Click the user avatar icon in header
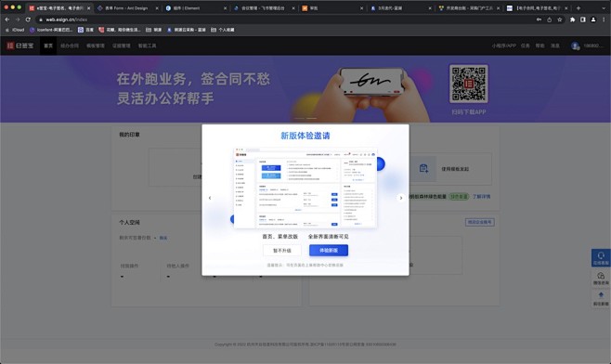Screen dimensions: 611x364 pyautogui.click(x=575, y=46)
